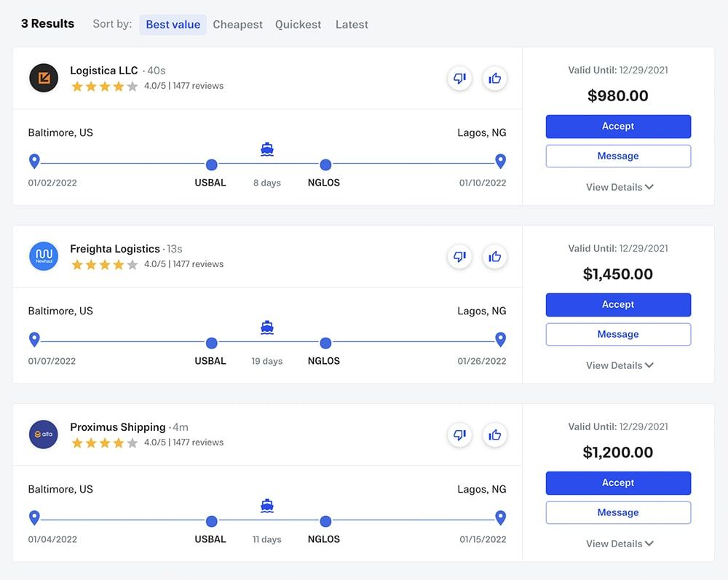Screen dimensions: 728x580
Task: Message Freighta Logistics about their quote
Action: coord(618,335)
